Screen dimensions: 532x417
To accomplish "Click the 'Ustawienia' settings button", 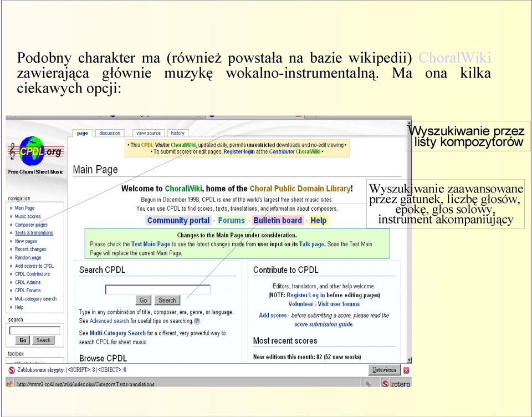I will [x=384, y=370].
